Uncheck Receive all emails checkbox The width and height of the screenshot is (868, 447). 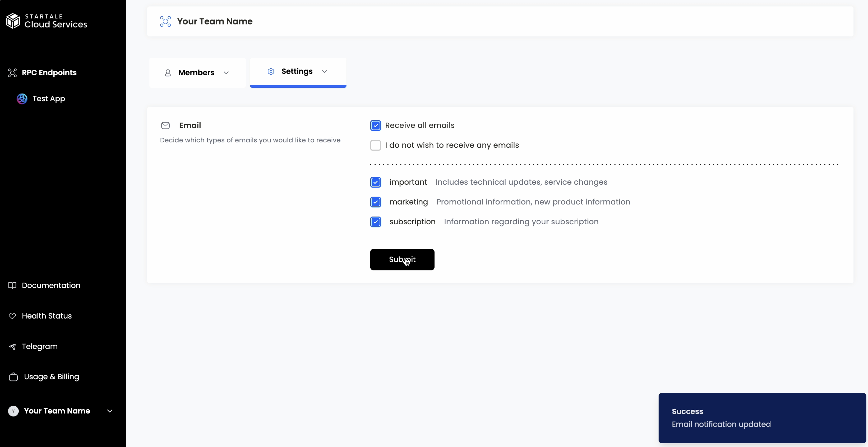pos(375,126)
